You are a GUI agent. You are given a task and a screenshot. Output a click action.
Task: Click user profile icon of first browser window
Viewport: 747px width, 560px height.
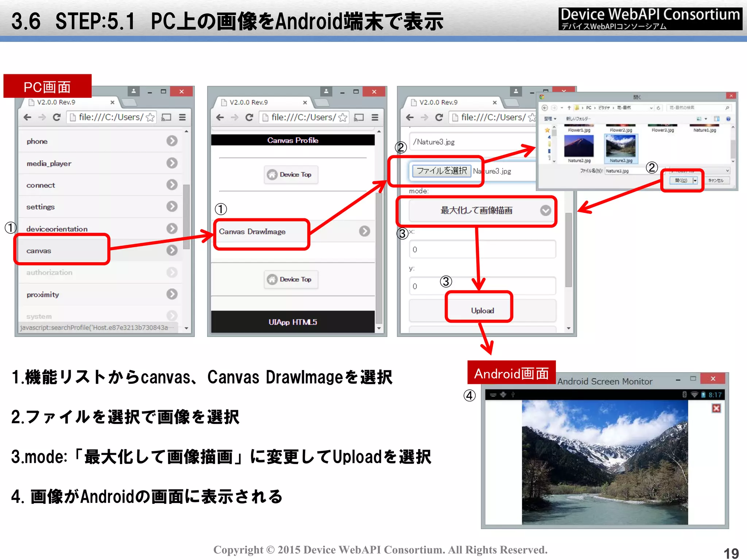(133, 91)
